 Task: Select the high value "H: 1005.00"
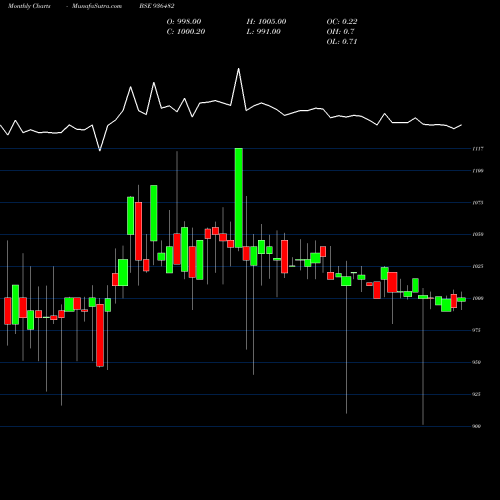(266, 22)
